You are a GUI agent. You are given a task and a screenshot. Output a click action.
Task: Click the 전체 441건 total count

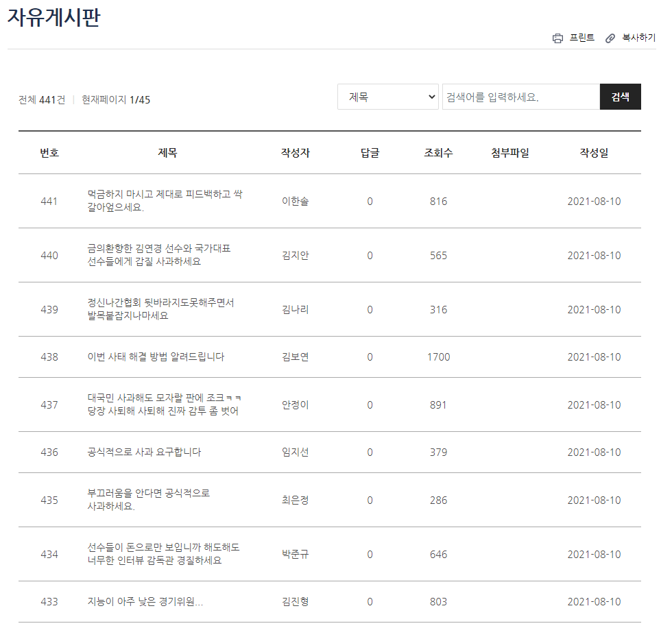(x=42, y=100)
